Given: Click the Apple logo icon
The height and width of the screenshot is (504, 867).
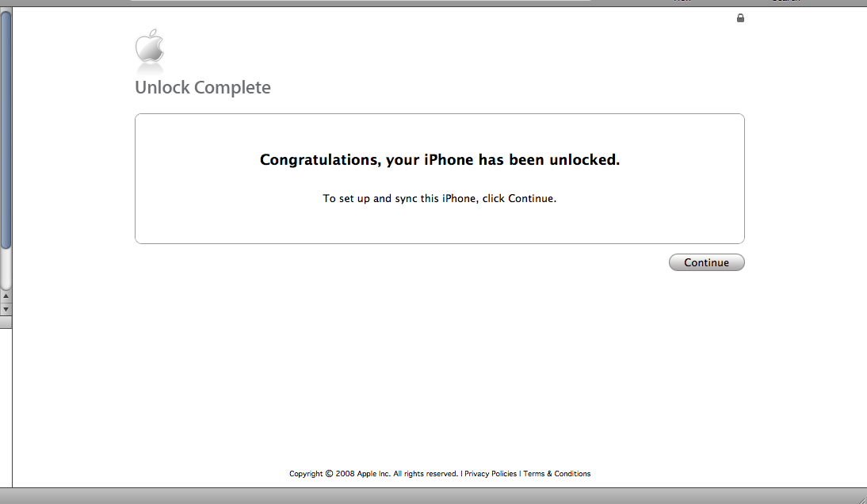Looking at the screenshot, I should (150, 47).
